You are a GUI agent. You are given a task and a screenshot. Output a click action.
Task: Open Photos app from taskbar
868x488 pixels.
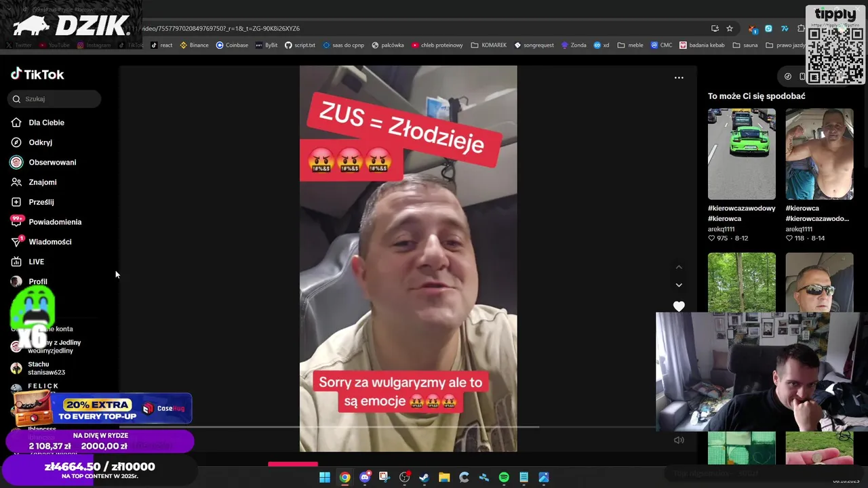544,477
